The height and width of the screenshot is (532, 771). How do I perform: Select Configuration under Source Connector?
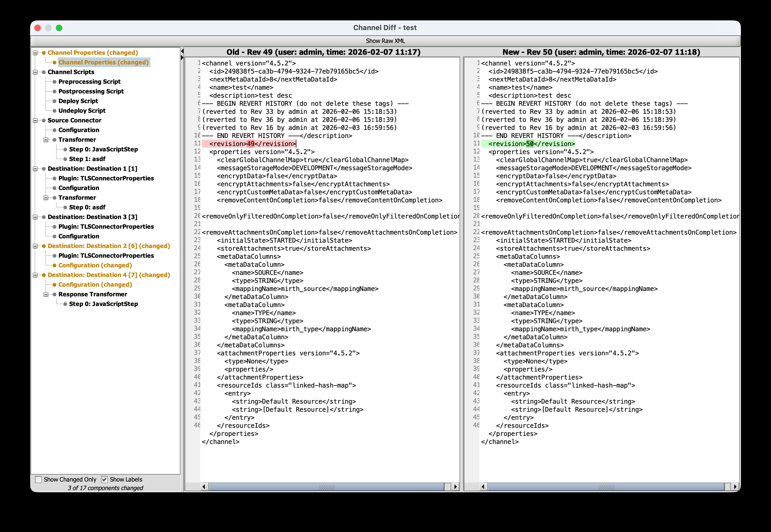79,130
